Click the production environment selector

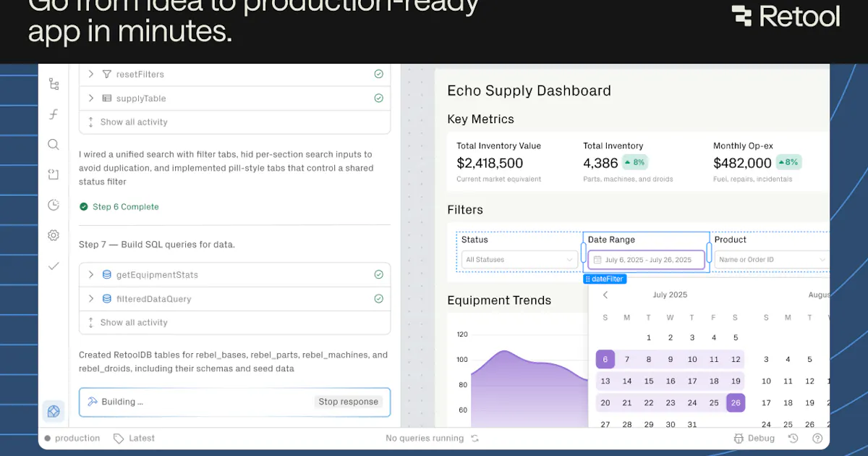coord(72,438)
